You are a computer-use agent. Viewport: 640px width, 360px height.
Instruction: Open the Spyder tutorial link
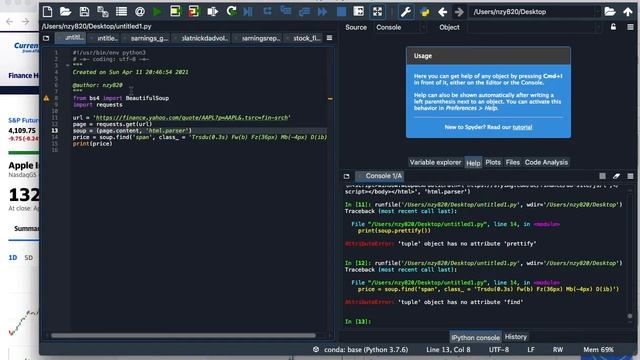(522, 127)
